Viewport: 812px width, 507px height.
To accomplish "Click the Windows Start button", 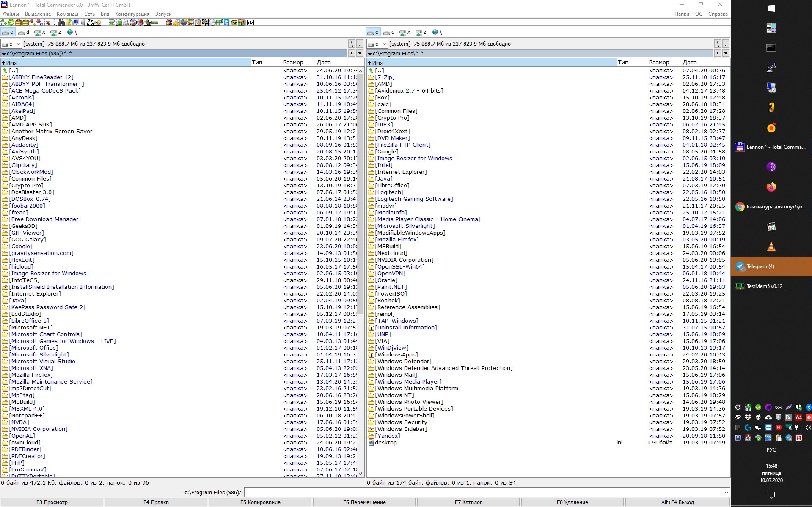I will pos(771,8).
